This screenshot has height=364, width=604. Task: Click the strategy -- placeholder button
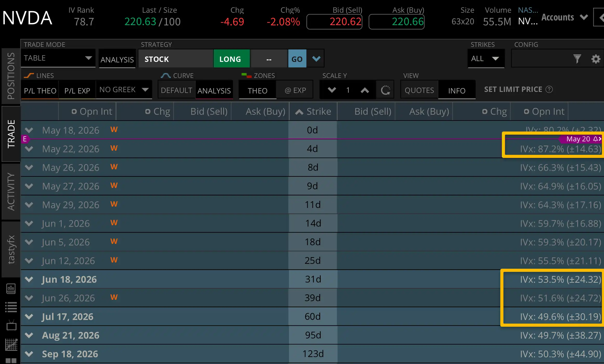[x=269, y=59]
